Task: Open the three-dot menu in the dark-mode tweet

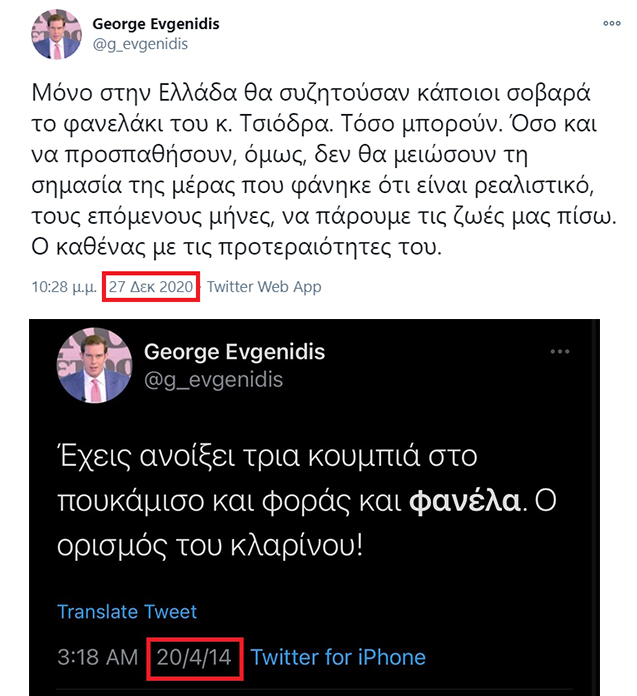Action: [x=560, y=352]
